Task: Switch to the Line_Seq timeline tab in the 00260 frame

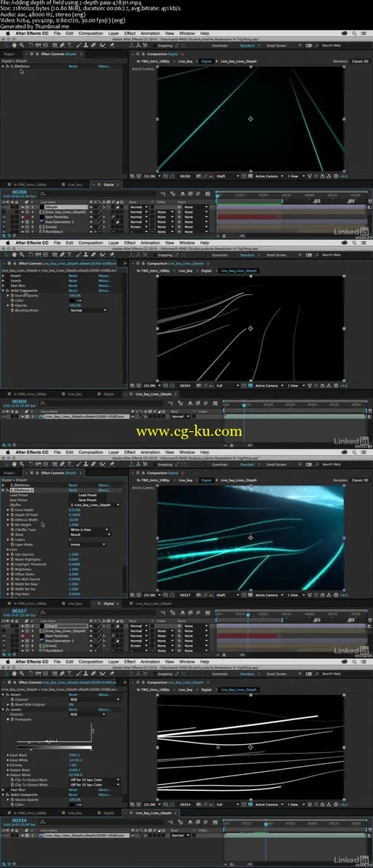Action: tap(75, 184)
